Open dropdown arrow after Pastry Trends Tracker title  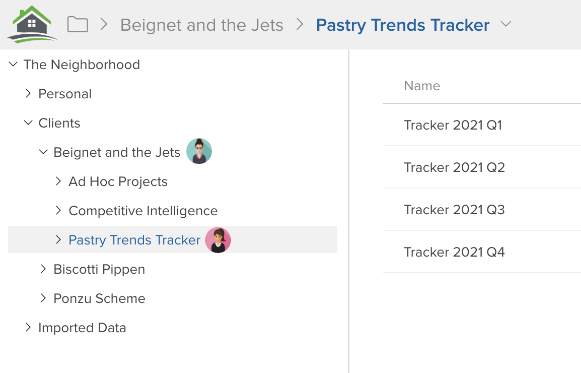point(505,24)
